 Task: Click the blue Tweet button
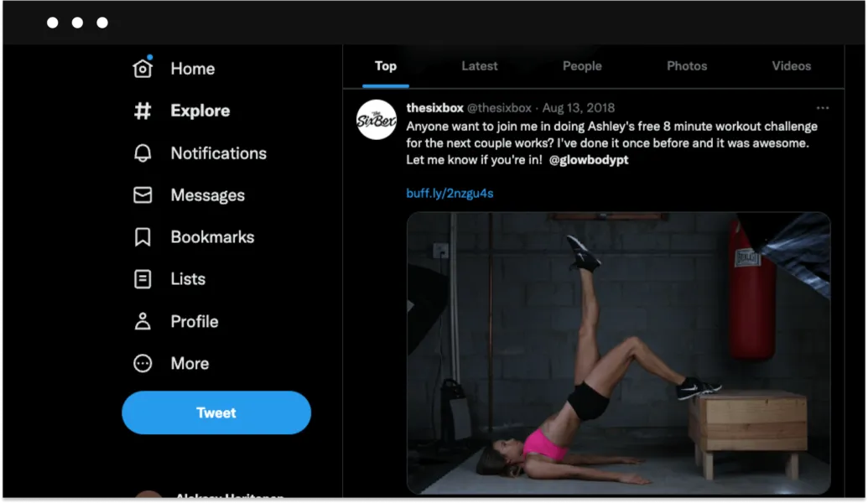[x=216, y=412]
